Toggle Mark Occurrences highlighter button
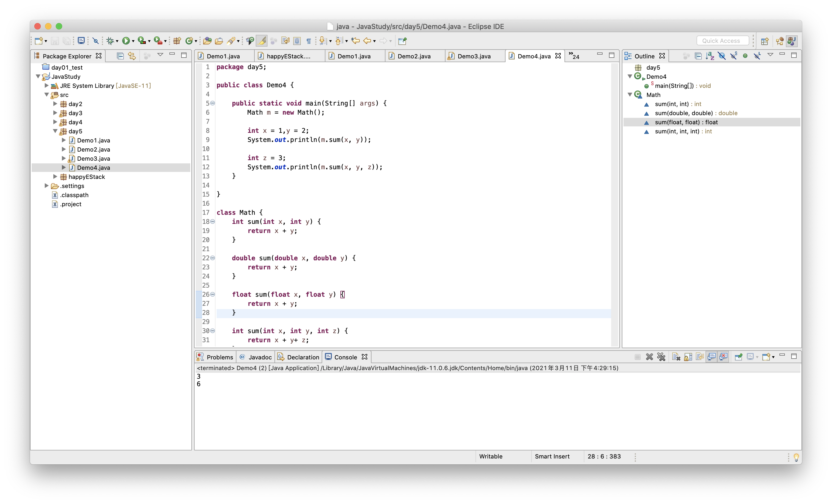This screenshot has width=832, height=504. (262, 41)
